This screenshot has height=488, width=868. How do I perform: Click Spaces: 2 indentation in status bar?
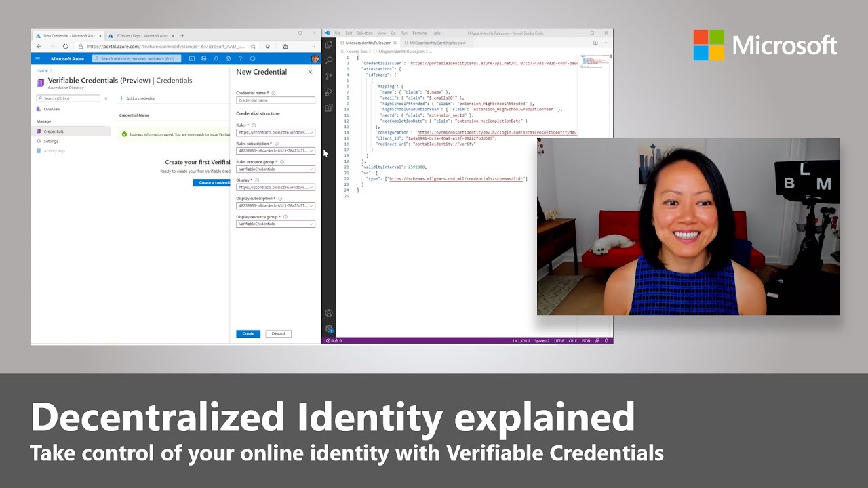pos(542,341)
